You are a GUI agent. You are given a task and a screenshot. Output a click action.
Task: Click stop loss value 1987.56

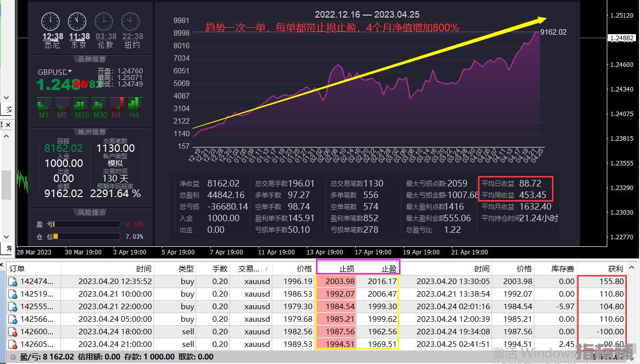pos(340,332)
